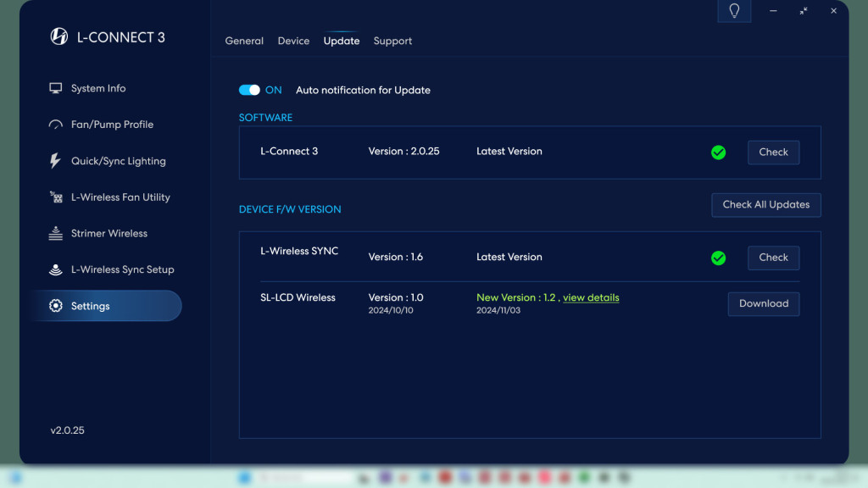
Task: Download SL-LCD Wireless firmware update
Action: pos(763,304)
